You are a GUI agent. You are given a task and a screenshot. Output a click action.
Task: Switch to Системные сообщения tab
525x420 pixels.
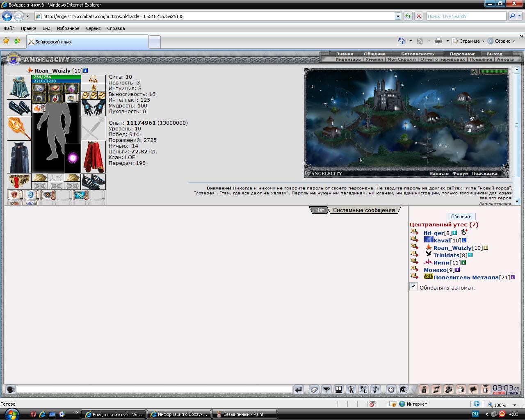coord(364,210)
